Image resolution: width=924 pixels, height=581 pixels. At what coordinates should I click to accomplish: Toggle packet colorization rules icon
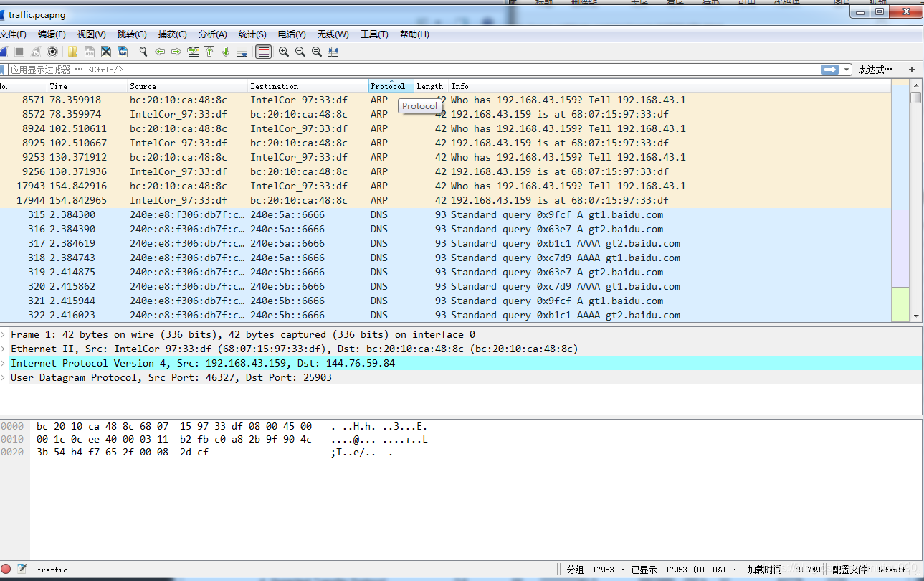pos(263,52)
